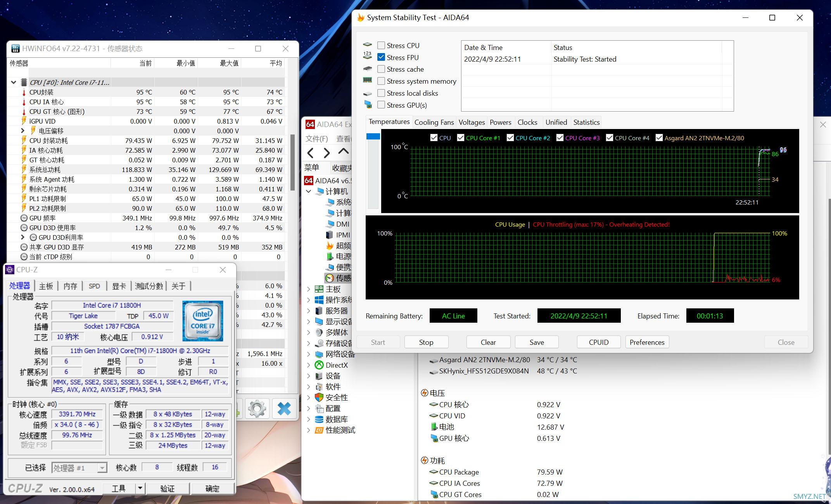Click the blue X exit icon in HWiNFO
Screen dimensions: 831x504
[284, 409]
